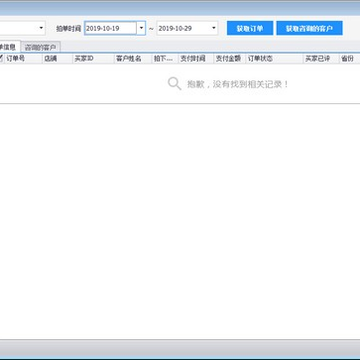This screenshot has height=360, width=360.
Task: Select the 订单信息 tab
Action: [10, 47]
